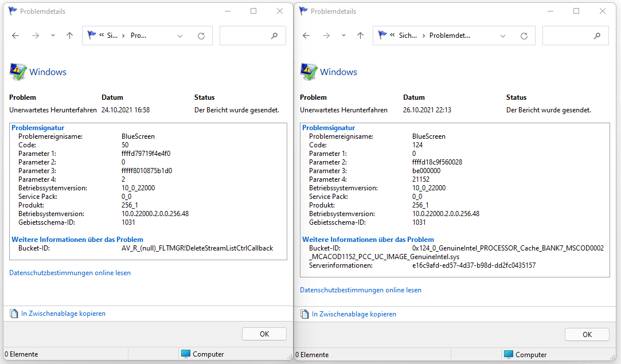Go forward in right Problemdetails window
Screen dimensions: 621x364
(x=326, y=36)
